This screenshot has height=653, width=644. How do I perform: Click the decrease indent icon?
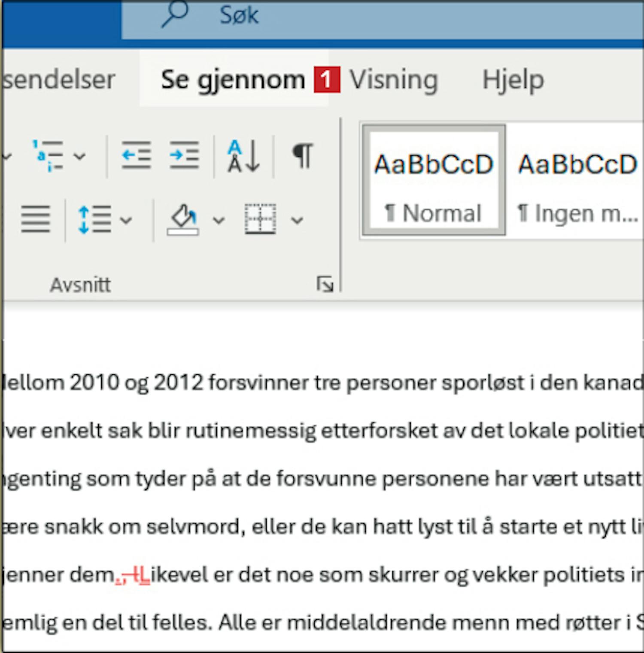click(136, 155)
